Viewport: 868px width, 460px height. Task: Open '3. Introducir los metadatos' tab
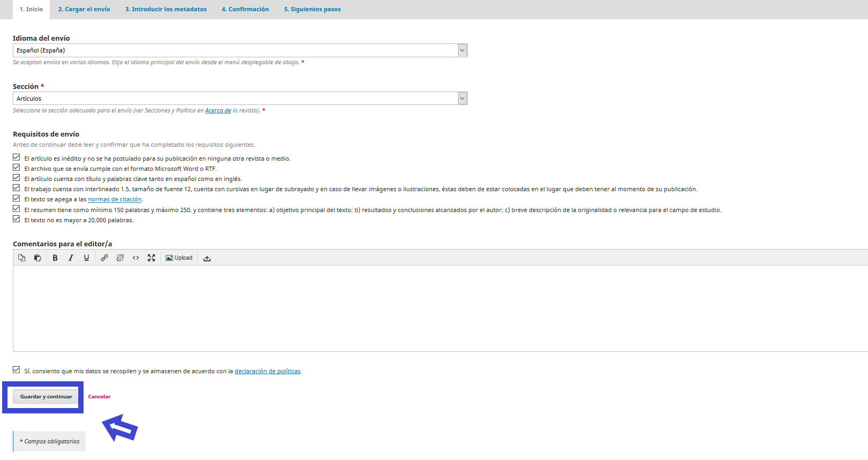[x=166, y=9]
